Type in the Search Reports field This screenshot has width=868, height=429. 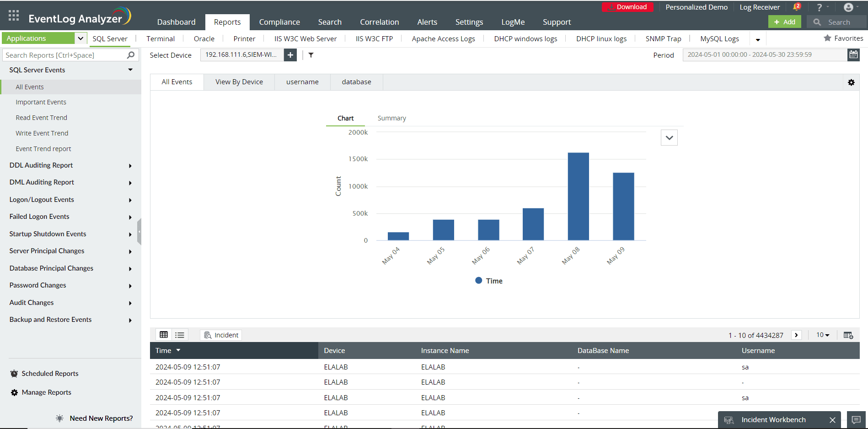click(x=64, y=54)
